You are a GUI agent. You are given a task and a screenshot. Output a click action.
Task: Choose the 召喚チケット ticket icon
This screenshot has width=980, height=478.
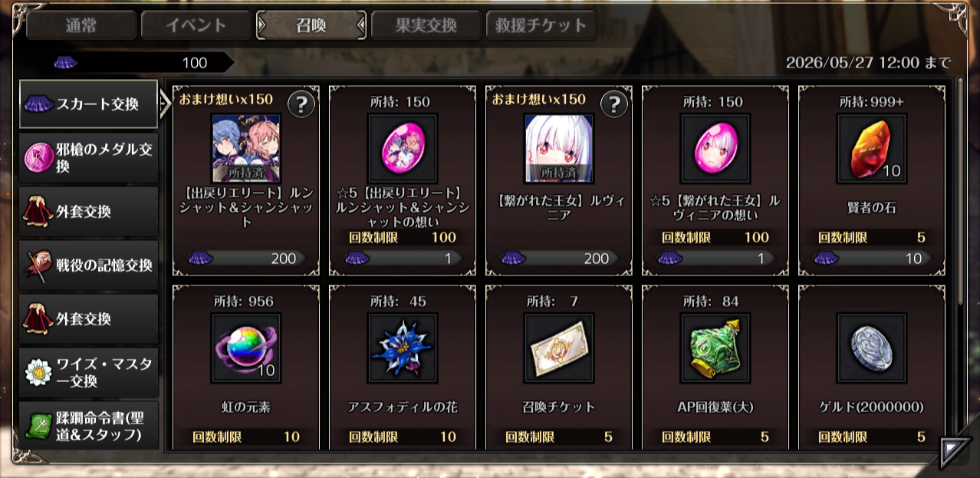559,348
